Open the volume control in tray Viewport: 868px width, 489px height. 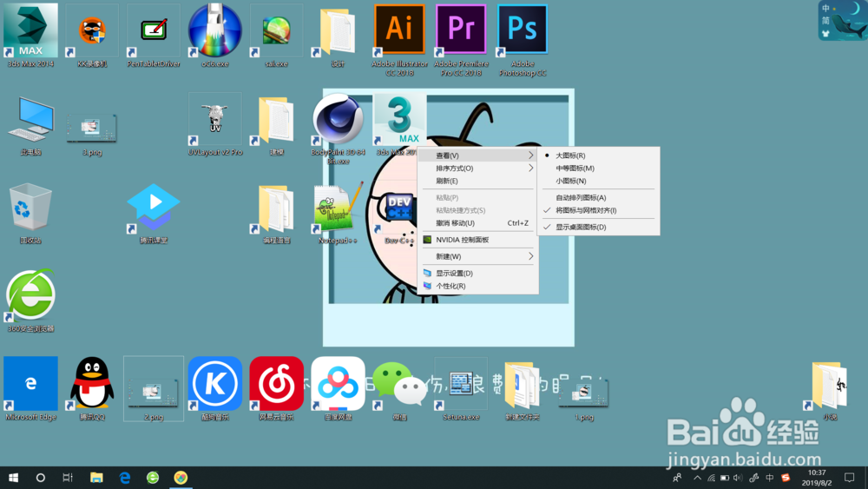point(737,478)
